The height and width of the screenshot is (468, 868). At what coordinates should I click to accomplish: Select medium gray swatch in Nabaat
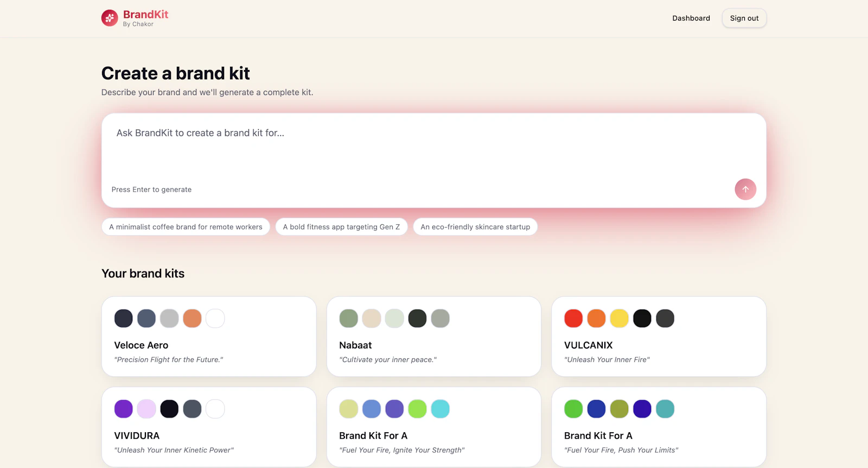[x=441, y=319]
